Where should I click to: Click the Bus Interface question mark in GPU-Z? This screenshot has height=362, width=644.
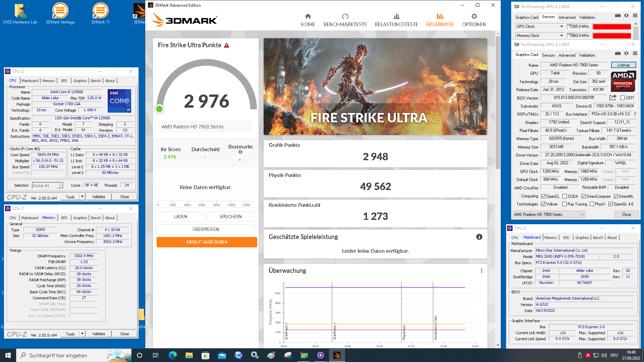point(635,114)
